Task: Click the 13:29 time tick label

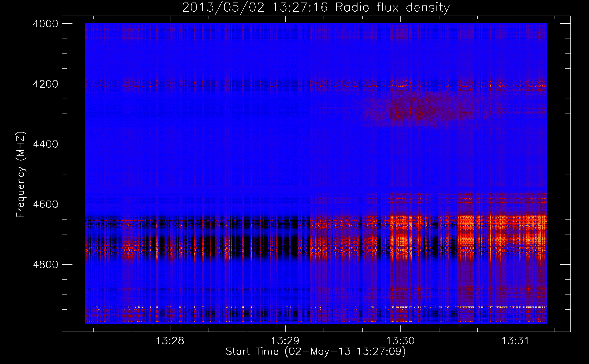Action: tap(285, 341)
